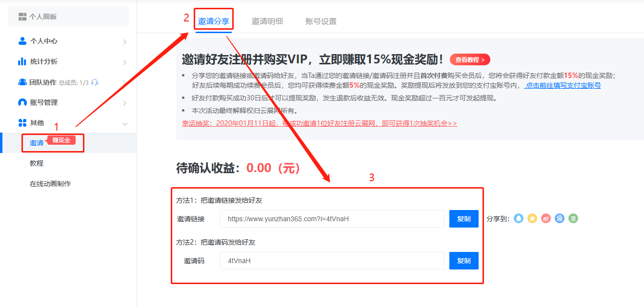This screenshot has height=307, width=644.
Task: Switch to the 邀请明细 tab
Action: coord(267,21)
